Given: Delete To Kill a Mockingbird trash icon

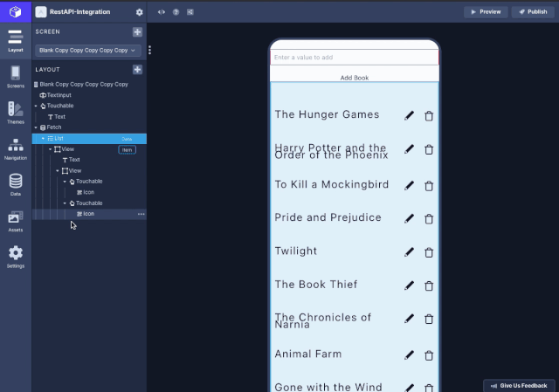Looking at the screenshot, I should click(429, 186).
